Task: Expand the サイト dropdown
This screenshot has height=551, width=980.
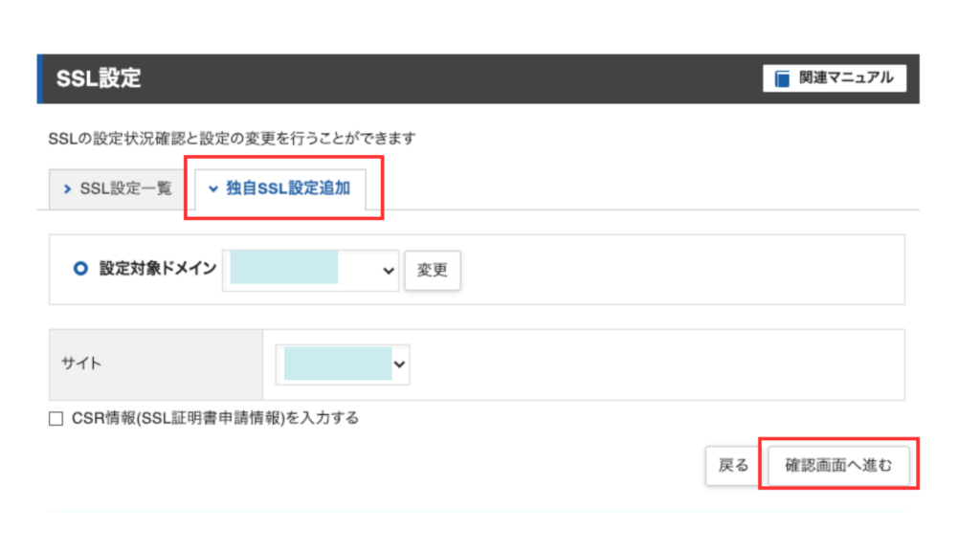Action: coord(343,364)
